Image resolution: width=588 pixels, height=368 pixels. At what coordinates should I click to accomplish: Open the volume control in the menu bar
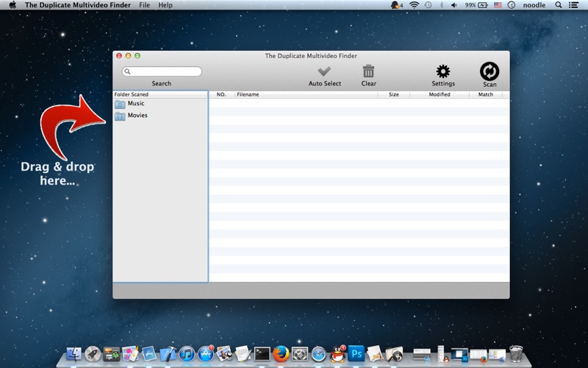pyautogui.click(x=453, y=5)
